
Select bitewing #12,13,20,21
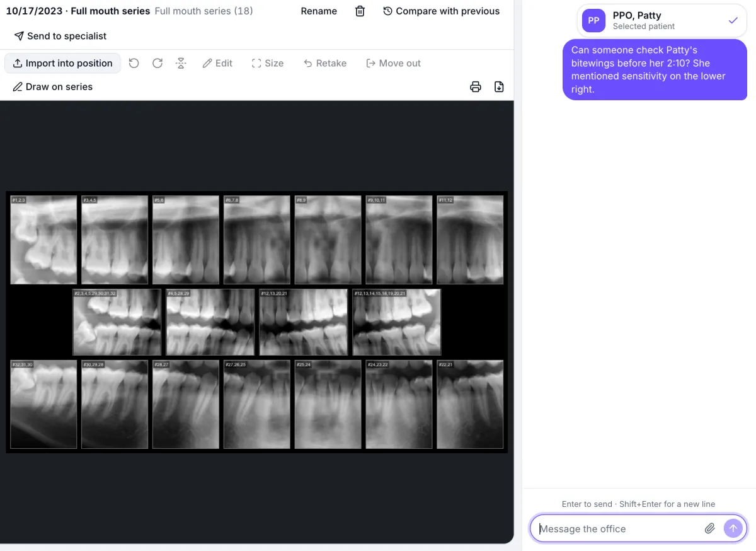304,322
